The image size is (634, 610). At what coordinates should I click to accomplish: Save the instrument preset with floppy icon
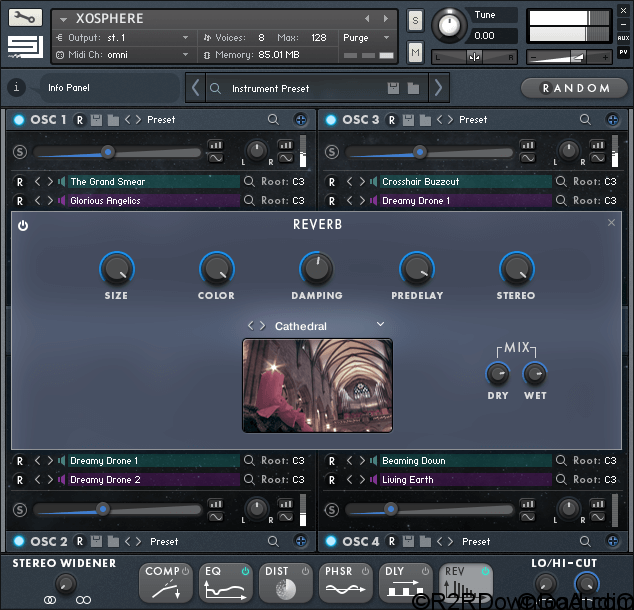point(393,88)
